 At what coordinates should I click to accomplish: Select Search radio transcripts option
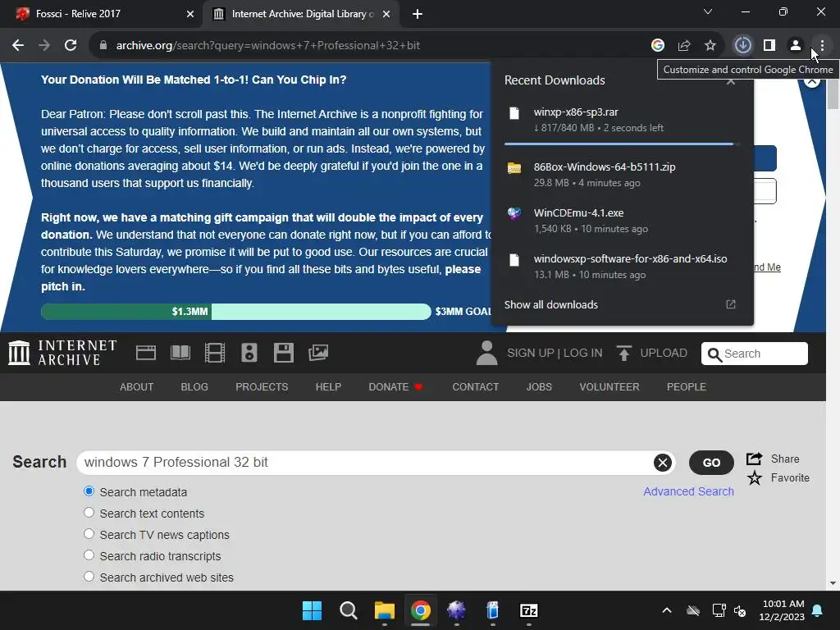point(89,555)
